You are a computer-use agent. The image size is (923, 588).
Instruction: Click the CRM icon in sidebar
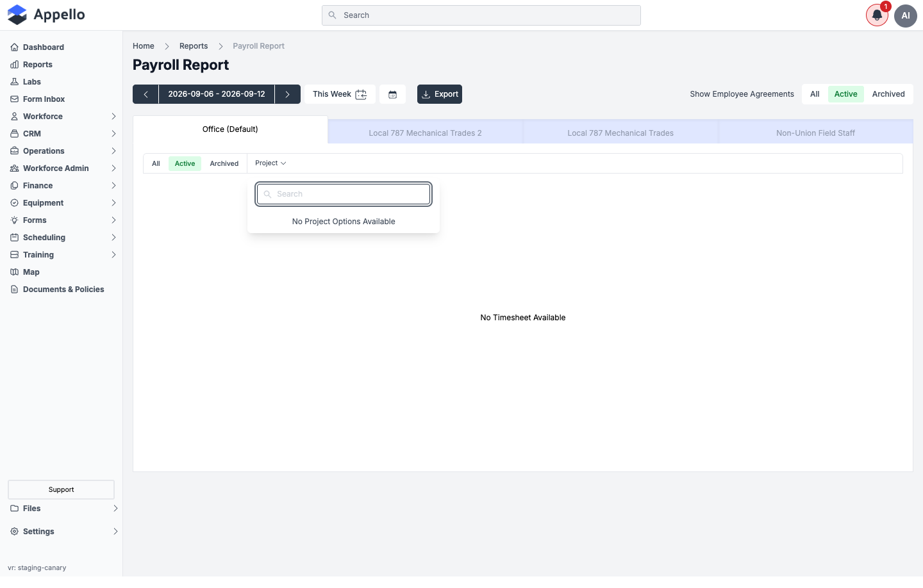click(x=14, y=134)
